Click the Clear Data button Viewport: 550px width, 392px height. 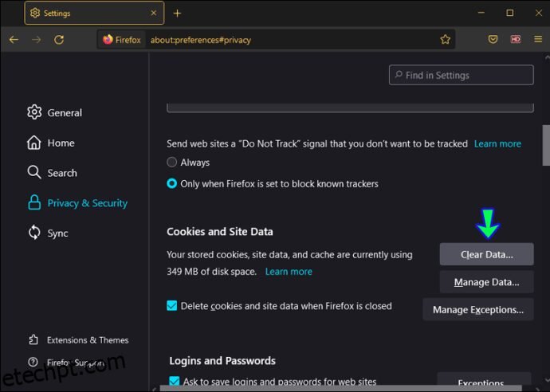[x=487, y=254]
